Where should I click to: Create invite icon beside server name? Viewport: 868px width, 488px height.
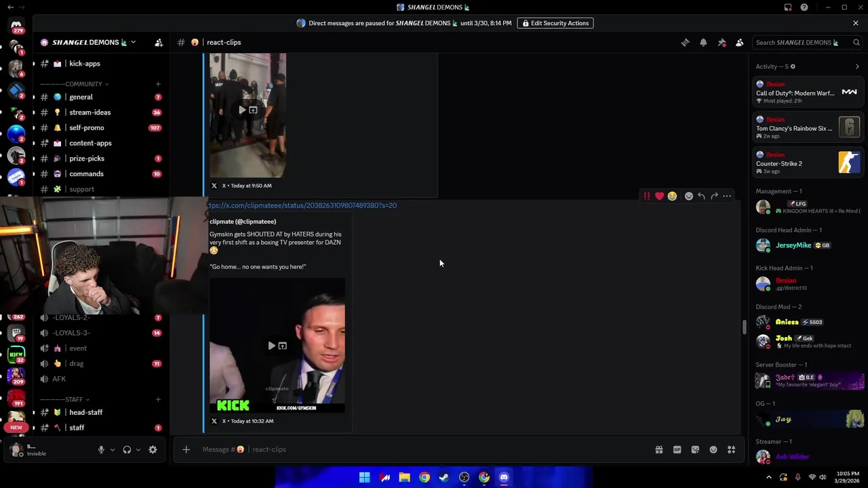159,42
